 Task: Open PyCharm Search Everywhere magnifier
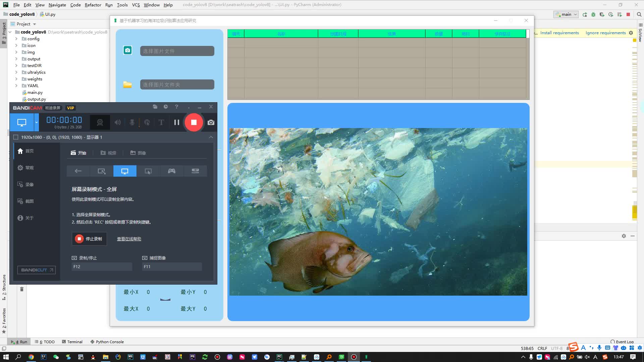639,14
